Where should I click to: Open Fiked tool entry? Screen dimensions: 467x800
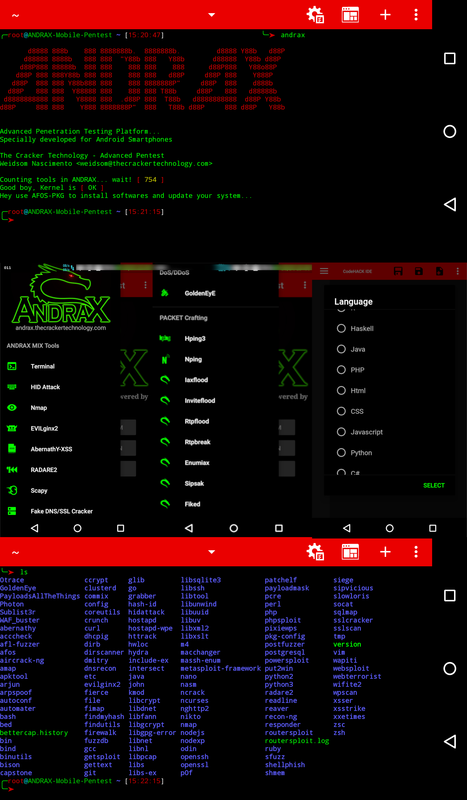(x=192, y=504)
